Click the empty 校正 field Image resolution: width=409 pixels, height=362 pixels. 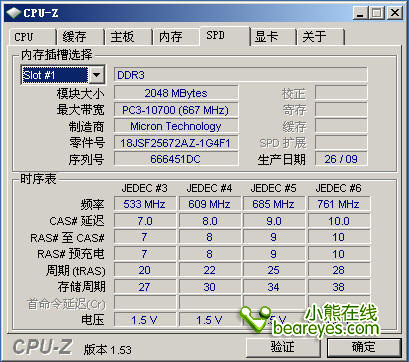click(341, 93)
